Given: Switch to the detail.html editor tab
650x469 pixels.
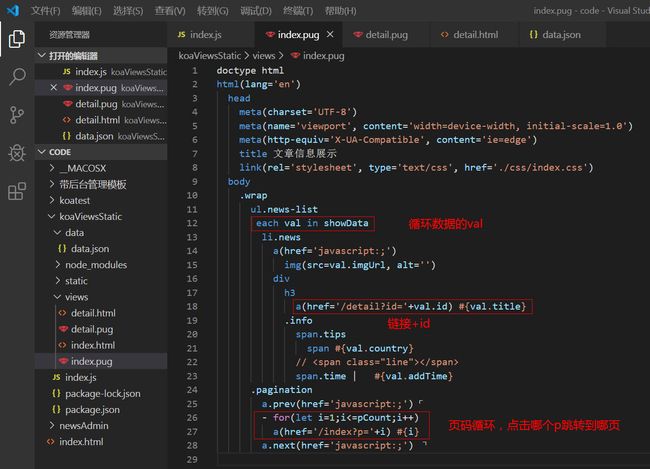Looking at the screenshot, I should [475, 34].
